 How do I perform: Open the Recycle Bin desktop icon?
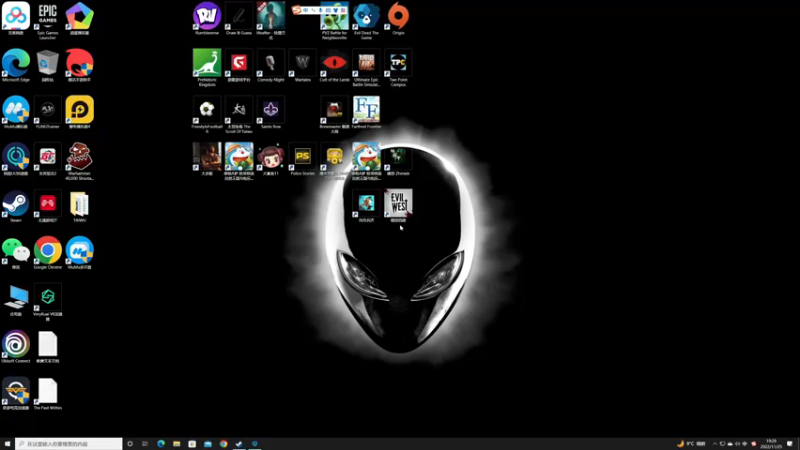pyautogui.click(x=47, y=63)
